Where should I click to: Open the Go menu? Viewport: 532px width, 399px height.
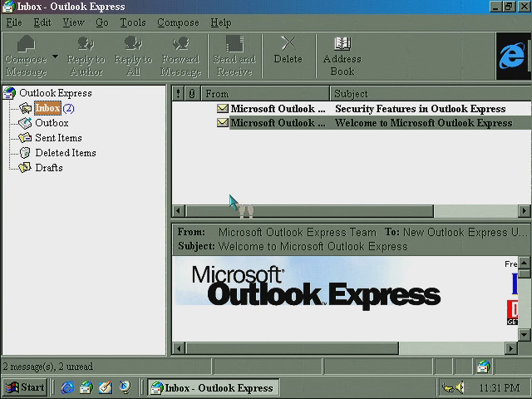tap(102, 22)
